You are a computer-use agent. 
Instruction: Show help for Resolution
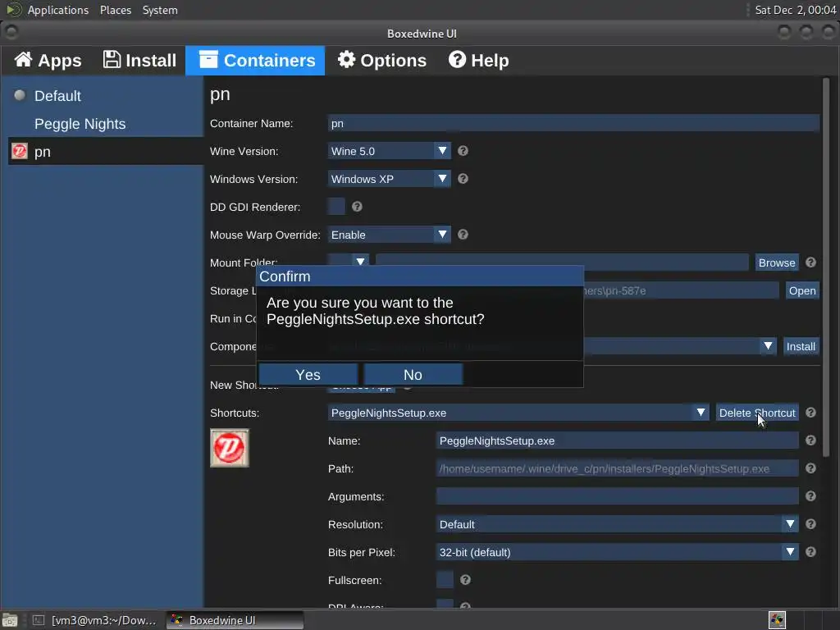pyautogui.click(x=810, y=524)
